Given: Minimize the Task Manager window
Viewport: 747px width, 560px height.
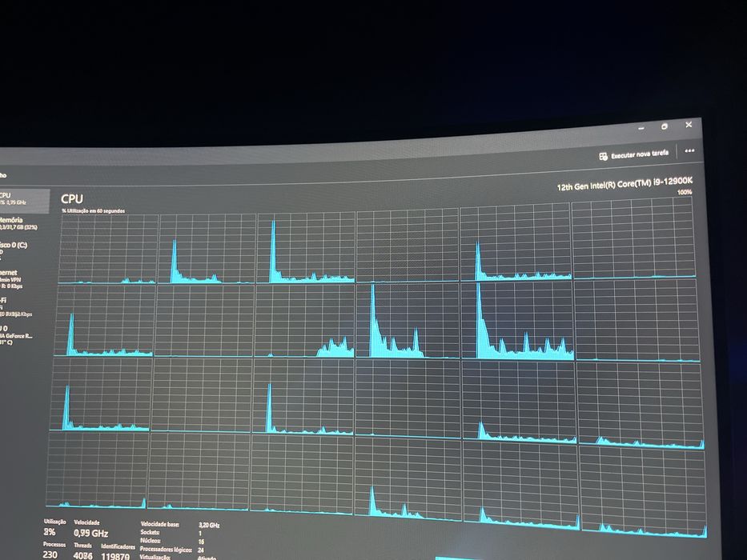Looking at the screenshot, I should pyautogui.click(x=641, y=128).
